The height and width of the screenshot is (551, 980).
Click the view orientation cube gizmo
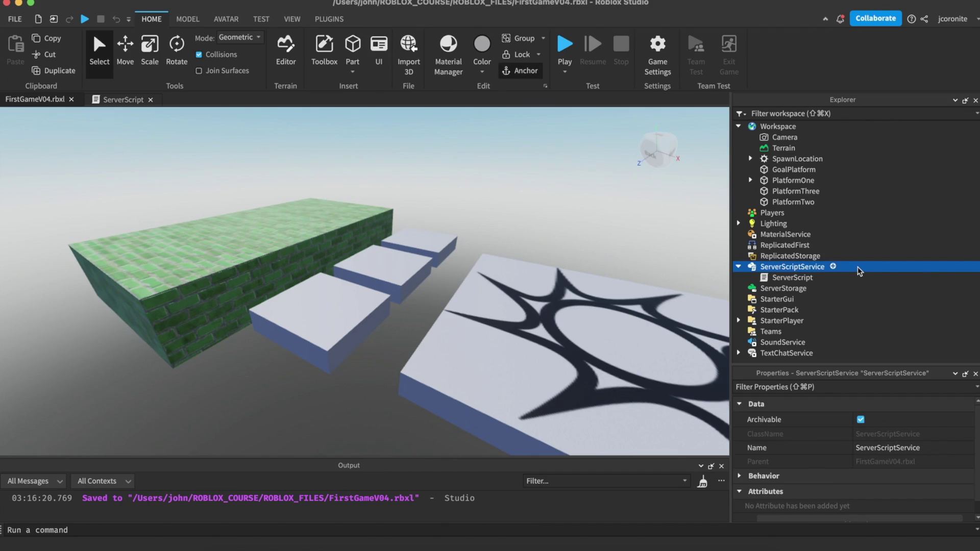coord(658,149)
